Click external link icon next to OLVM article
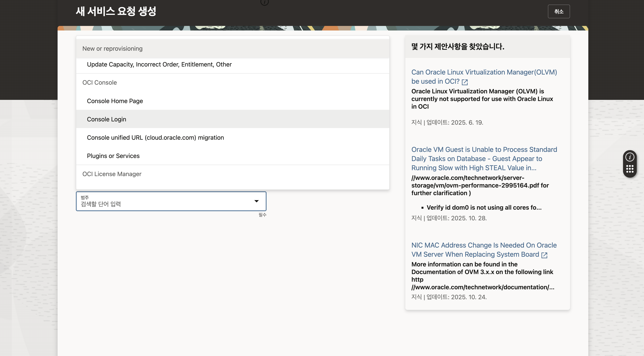 click(464, 82)
